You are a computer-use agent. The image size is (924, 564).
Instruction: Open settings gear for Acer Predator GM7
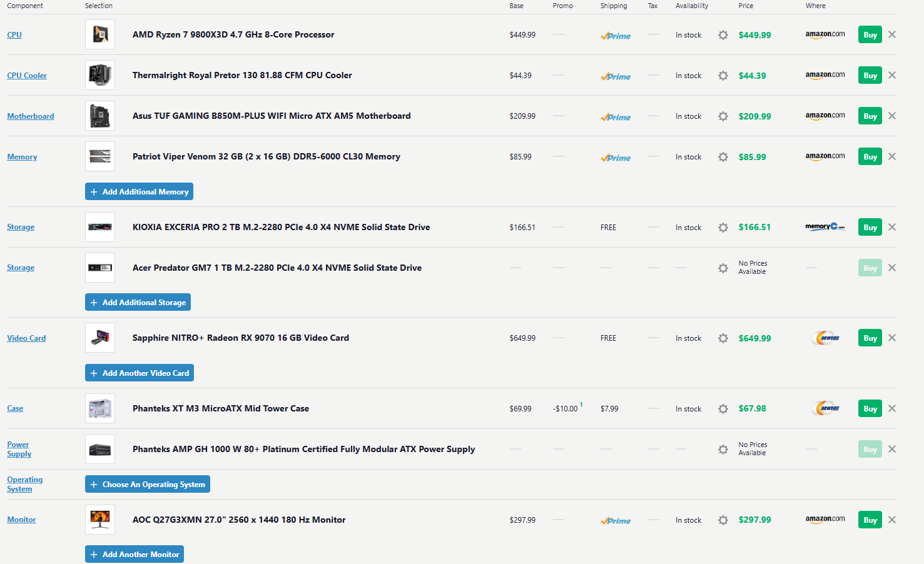pyautogui.click(x=723, y=268)
